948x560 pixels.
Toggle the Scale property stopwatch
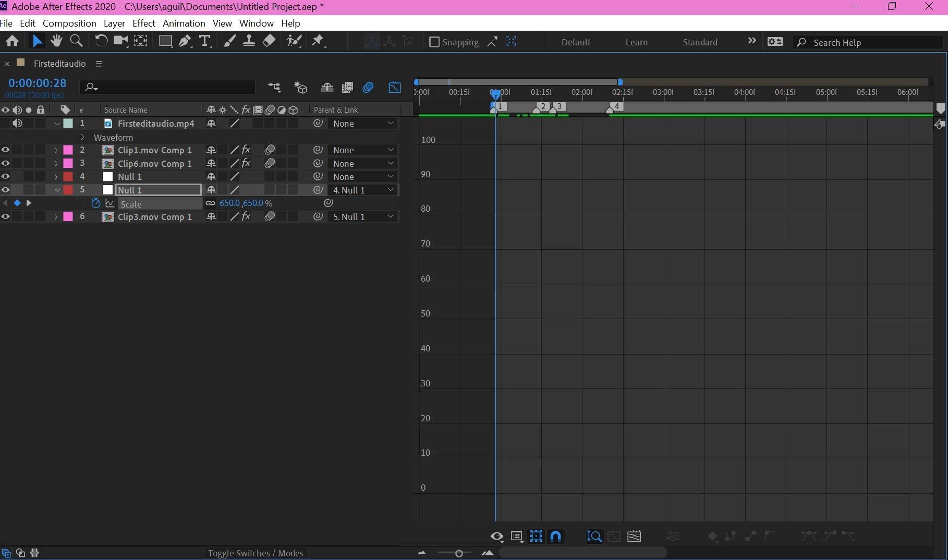click(x=96, y=203)
